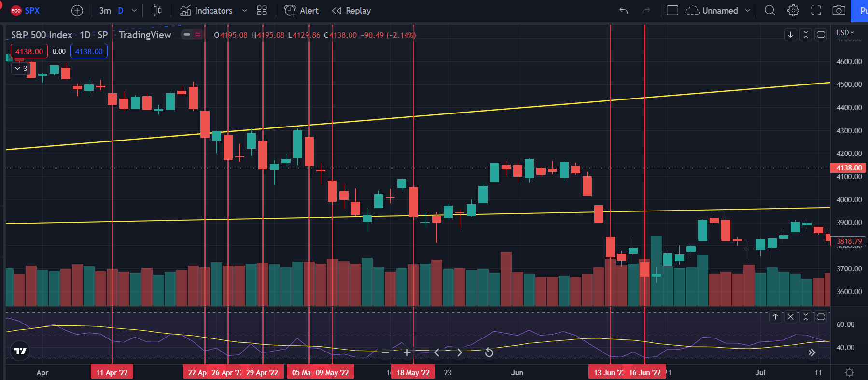Screen dimensions: 868x380
Task: Click the red 4138.00 sell price box
Action: pos(29,51)
